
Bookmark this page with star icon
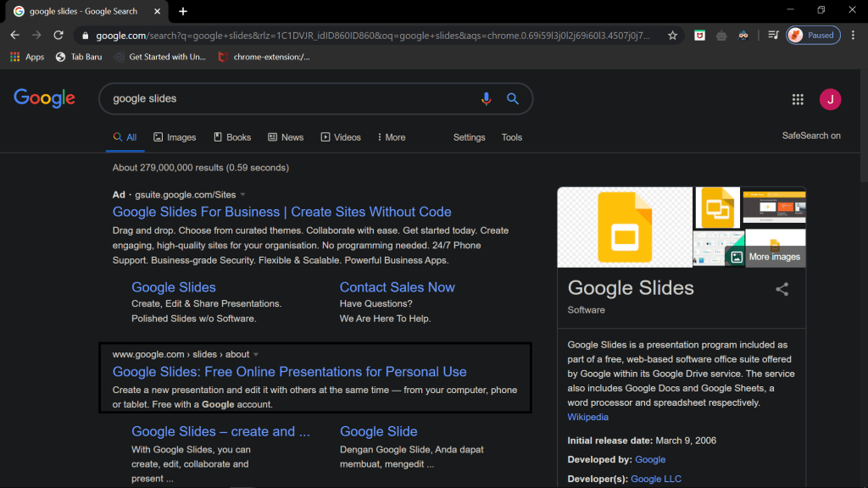tap(672, 36)
